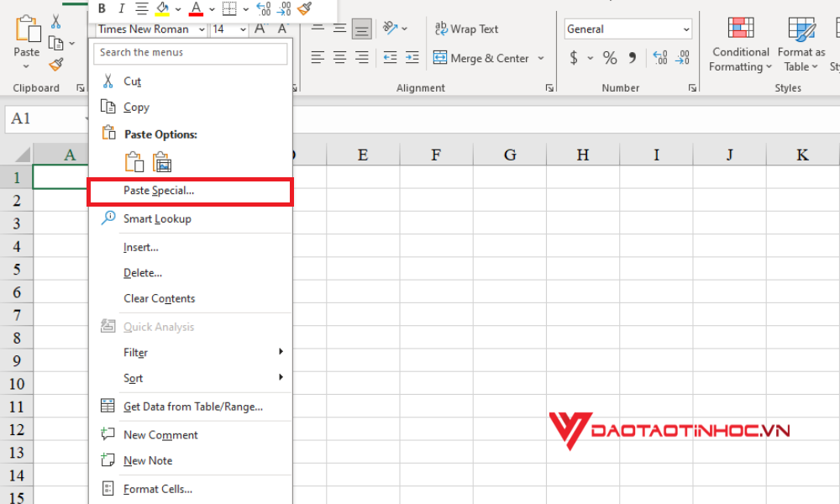Choose Clear Contents from the context menu
The width and height of the screenshot is (840, 504).
[159, 298]
